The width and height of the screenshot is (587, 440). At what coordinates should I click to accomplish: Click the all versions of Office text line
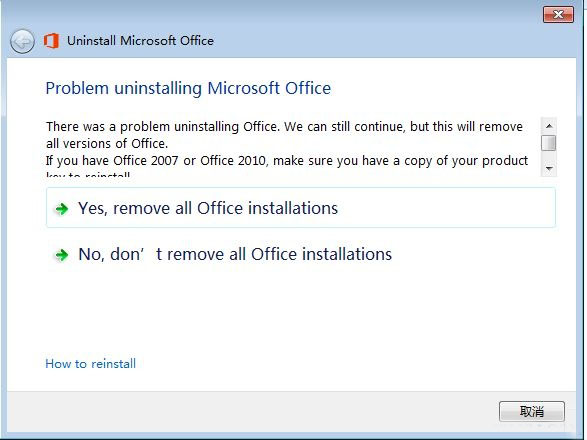pyautogui.click(x=107, y=143)
